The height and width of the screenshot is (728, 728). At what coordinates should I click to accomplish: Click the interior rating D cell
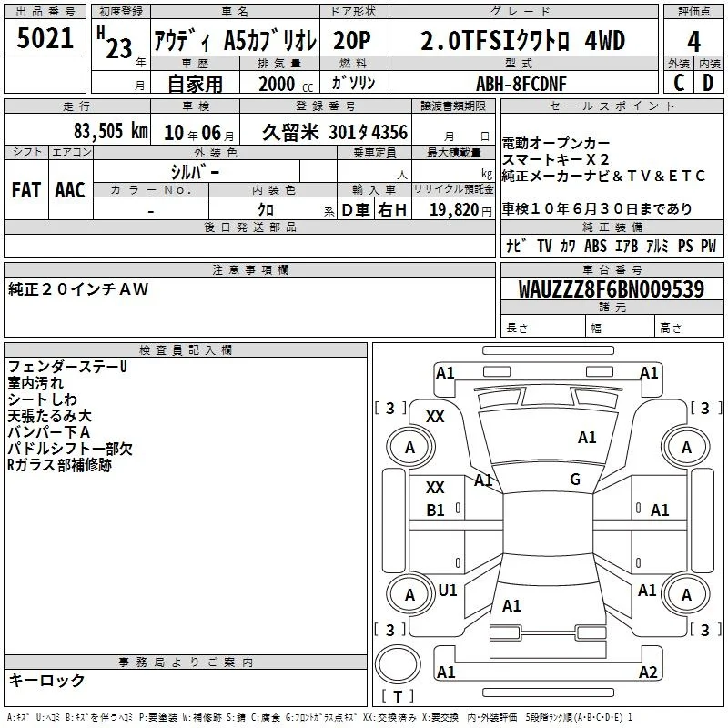point(709,83)
